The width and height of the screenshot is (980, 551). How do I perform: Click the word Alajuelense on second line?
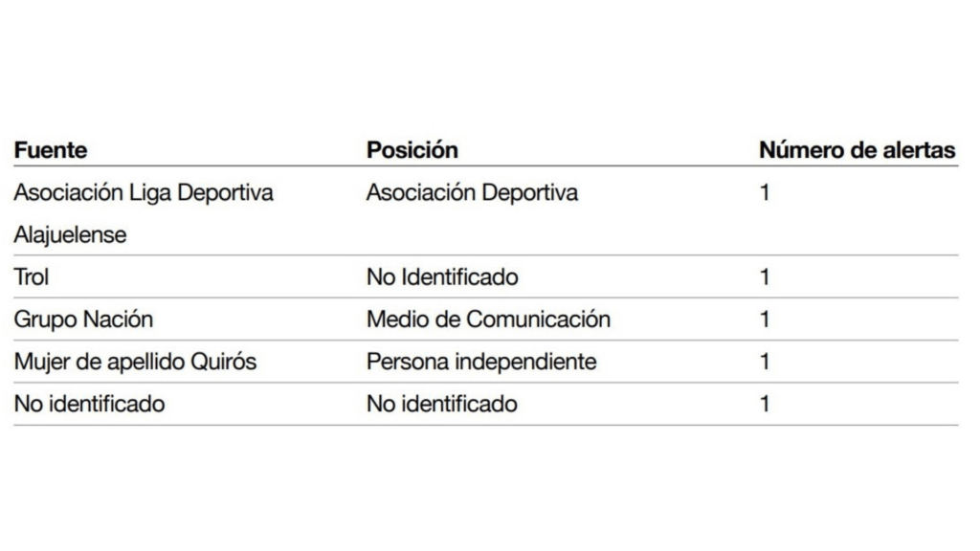click(x=70, y=235)
